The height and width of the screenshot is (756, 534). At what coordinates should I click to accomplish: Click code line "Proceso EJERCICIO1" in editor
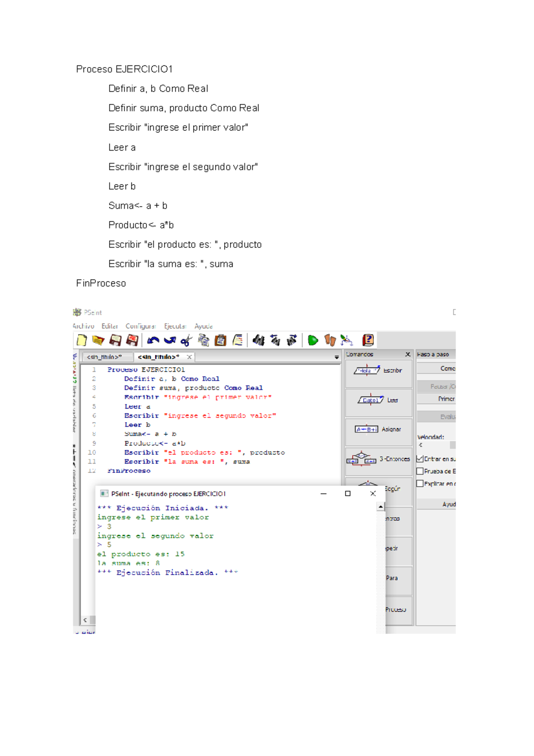click(x=146, y=370)
